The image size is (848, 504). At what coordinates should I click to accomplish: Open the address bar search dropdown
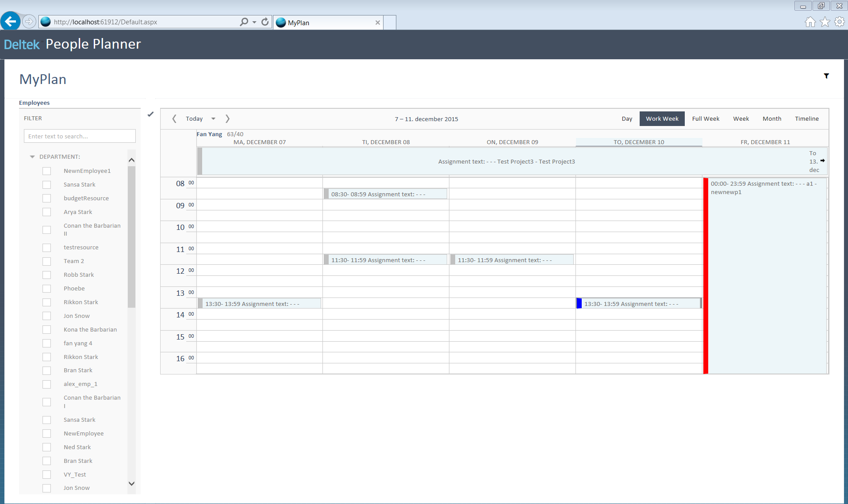pos(254,22)
